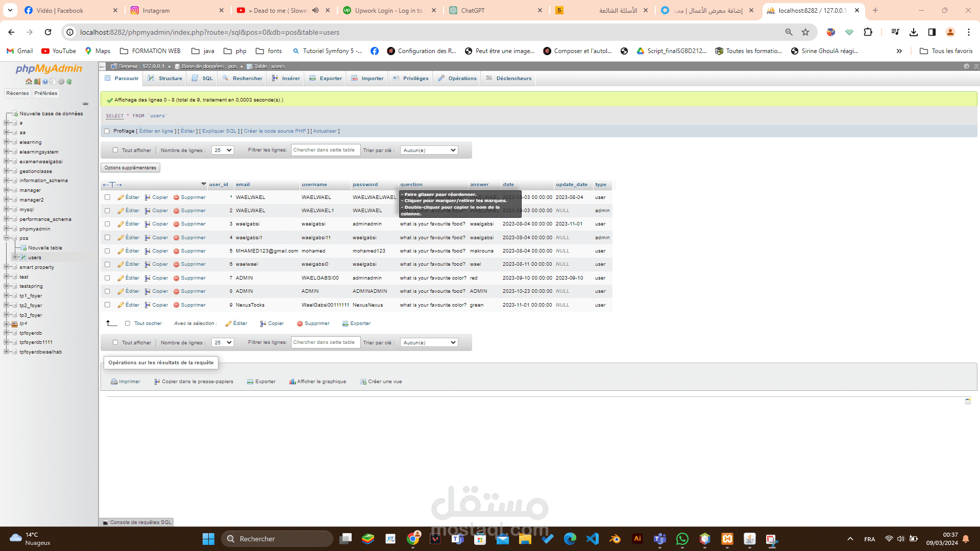Click the logout door icon in sidebar
Screen dimensions: 980x551
click(37, 82)
